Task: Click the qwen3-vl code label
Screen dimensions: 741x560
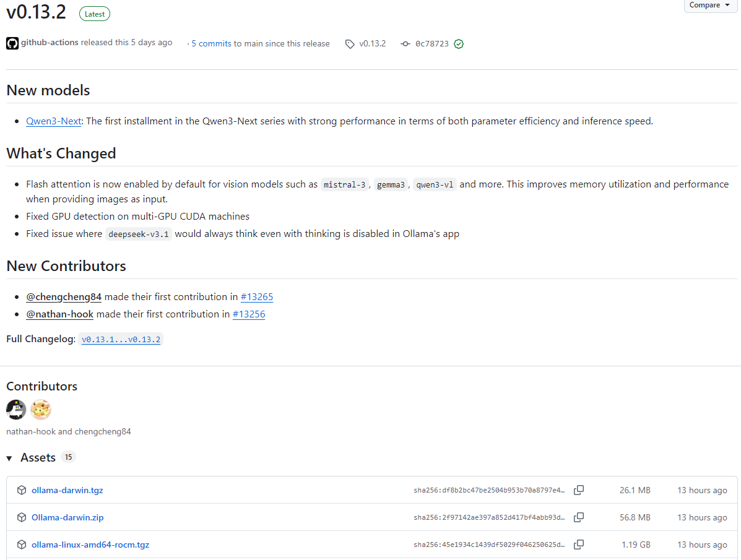Action: [435, 185]
